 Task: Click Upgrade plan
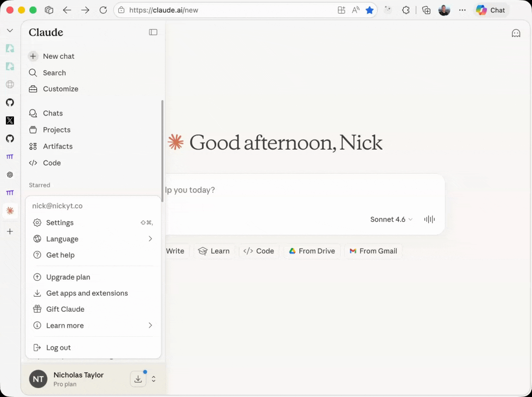click(68, 277)
